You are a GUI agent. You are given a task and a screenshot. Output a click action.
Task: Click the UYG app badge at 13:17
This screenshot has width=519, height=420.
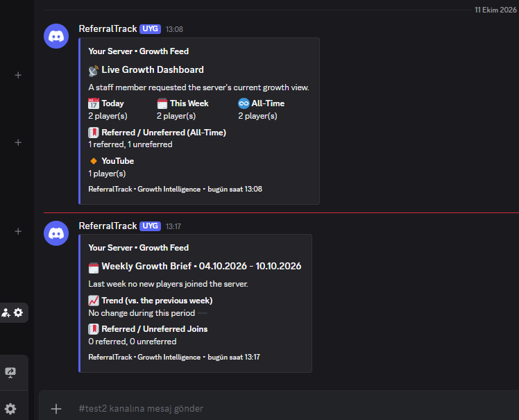click(x=150, y=226)
